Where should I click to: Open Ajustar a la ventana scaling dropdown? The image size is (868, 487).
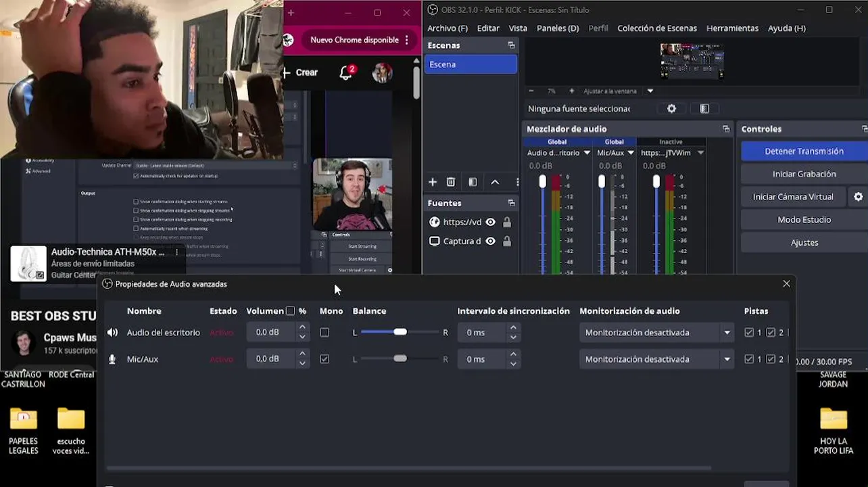point(650,91)
